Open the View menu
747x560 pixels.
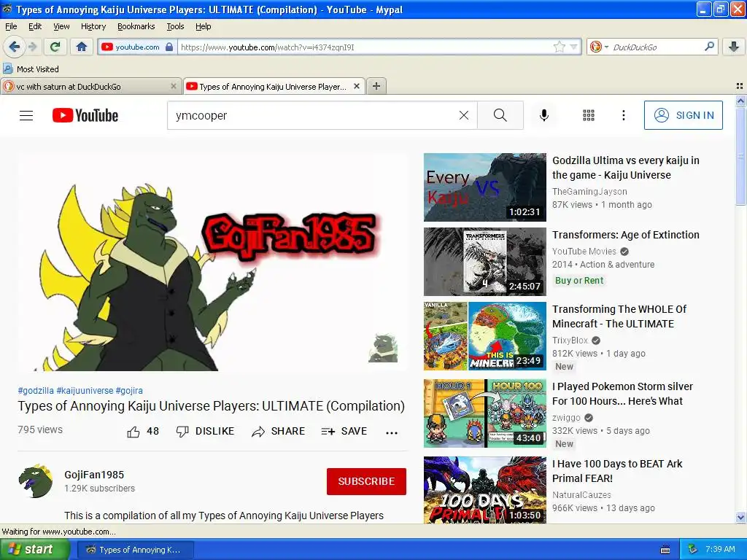point(61,26)
